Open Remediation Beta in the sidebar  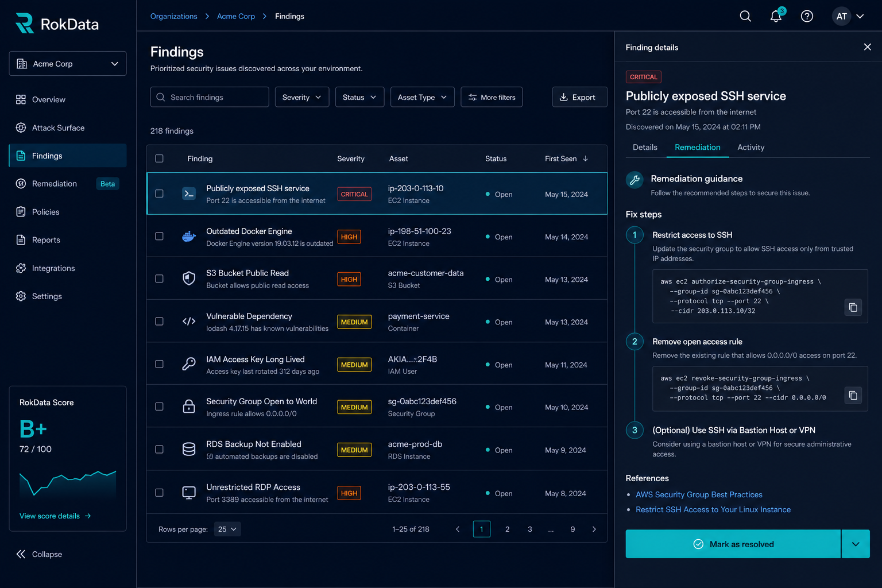pos(68,184)
